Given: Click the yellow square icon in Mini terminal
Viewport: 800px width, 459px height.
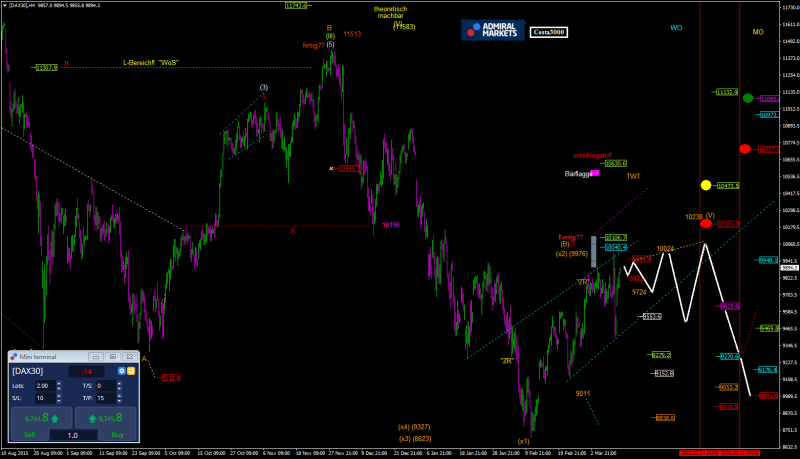Looking at the screenshot, I should 130,371.
